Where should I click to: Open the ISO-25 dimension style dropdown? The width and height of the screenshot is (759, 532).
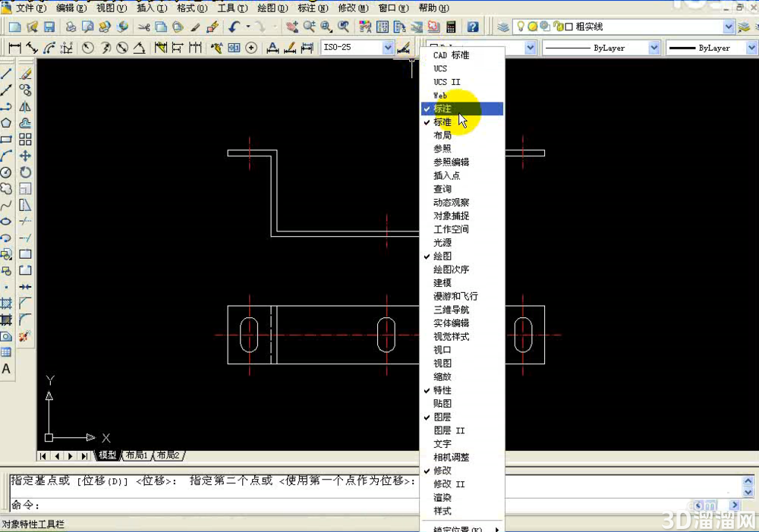click(388, 48)
